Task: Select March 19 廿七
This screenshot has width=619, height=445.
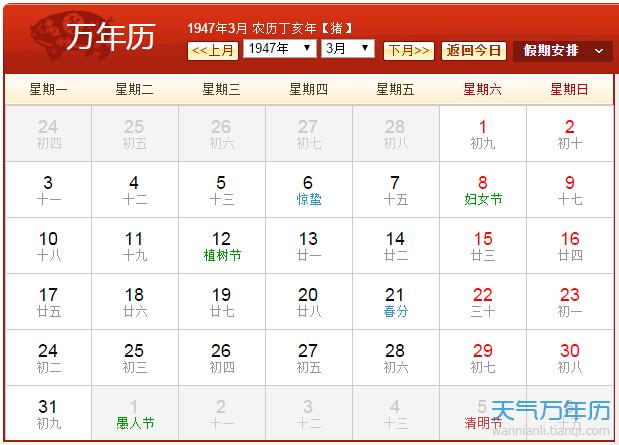Action: (x=222, y=302)
